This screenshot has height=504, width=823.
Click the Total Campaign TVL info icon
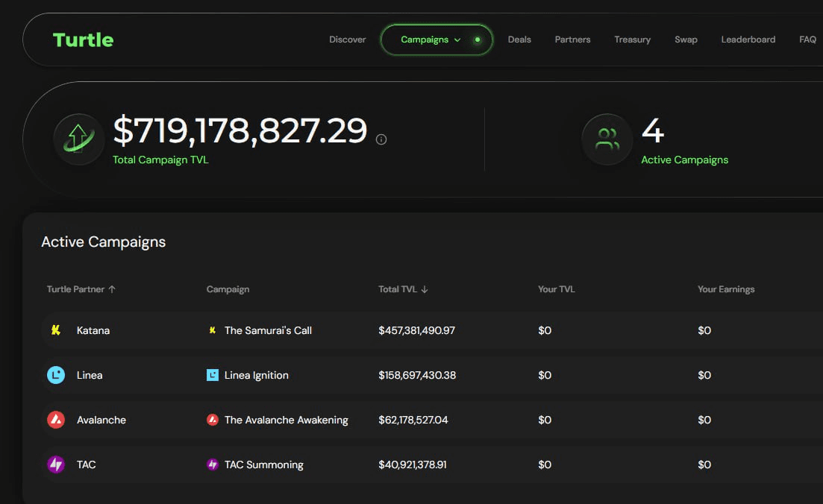pos(381,139)
